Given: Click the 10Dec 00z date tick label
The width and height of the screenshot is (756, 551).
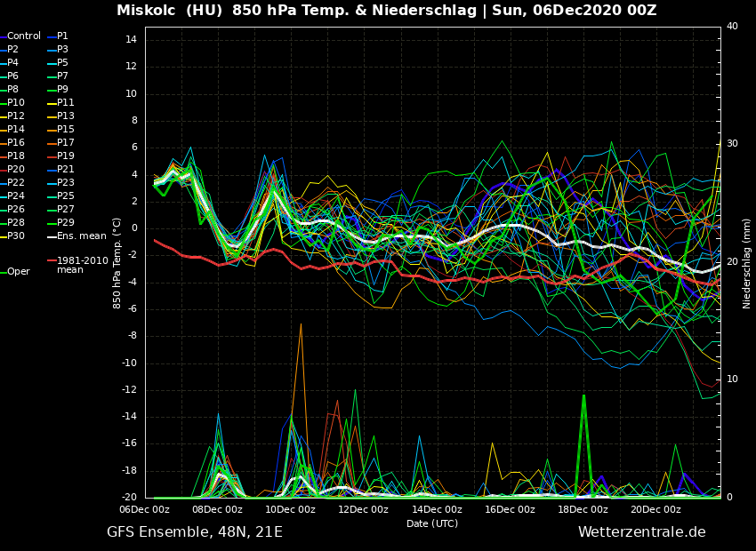Looking at the screenshot, I should [290, 510].
